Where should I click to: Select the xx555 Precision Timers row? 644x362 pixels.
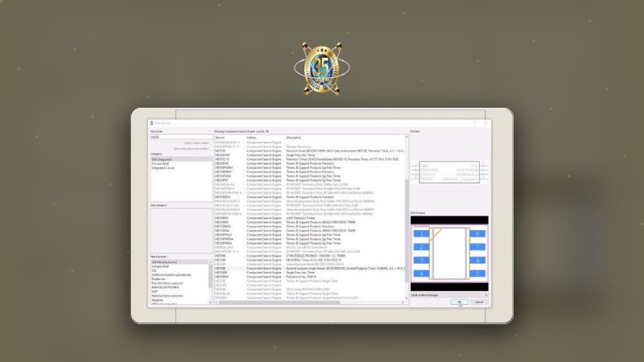tap(310, 218)
